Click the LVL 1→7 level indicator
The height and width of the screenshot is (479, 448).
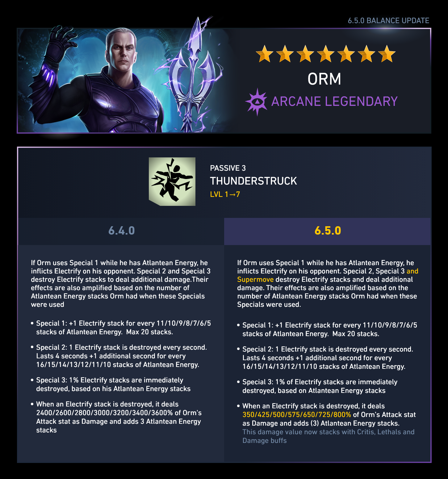[225, 194]
